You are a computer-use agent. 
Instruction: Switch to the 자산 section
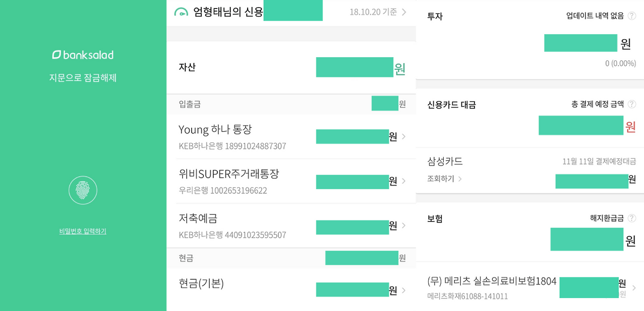click(187, 67)
